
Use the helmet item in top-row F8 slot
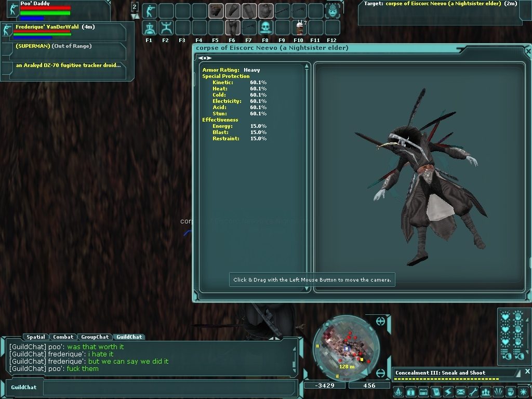(x=265, y=11)
